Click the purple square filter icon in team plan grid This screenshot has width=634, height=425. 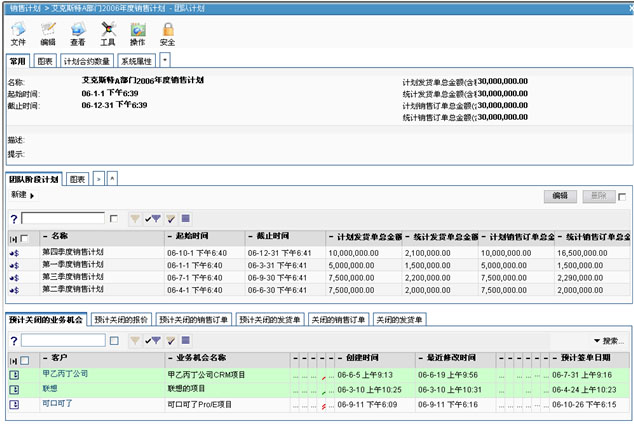pos(185,217)
